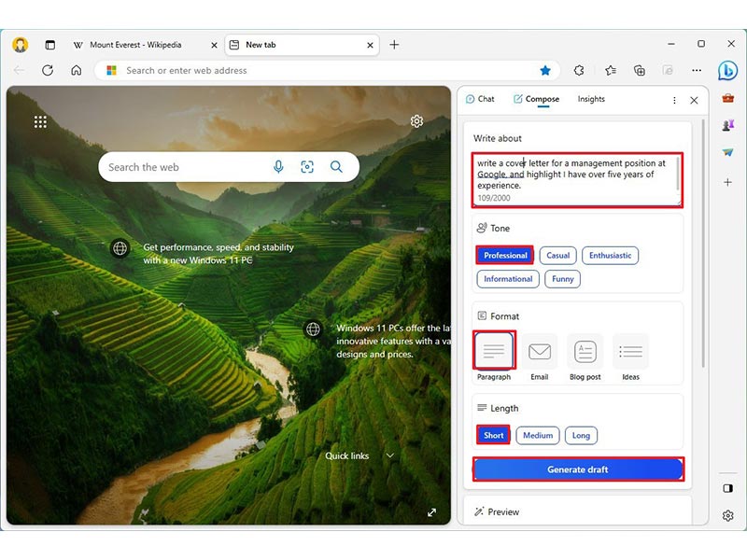Click the Compose panel vertical scrollbar

[703, 243]
